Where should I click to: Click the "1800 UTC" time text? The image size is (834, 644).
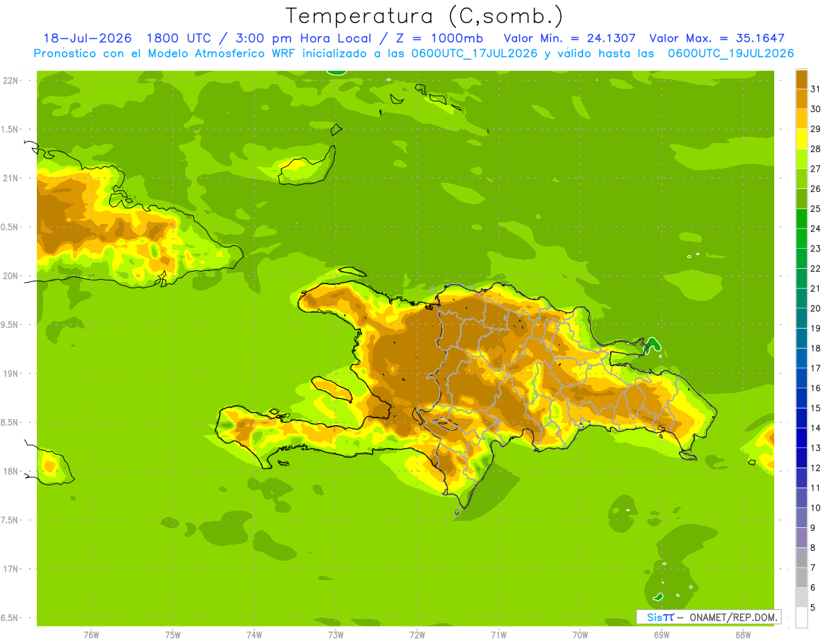point(180,39)
